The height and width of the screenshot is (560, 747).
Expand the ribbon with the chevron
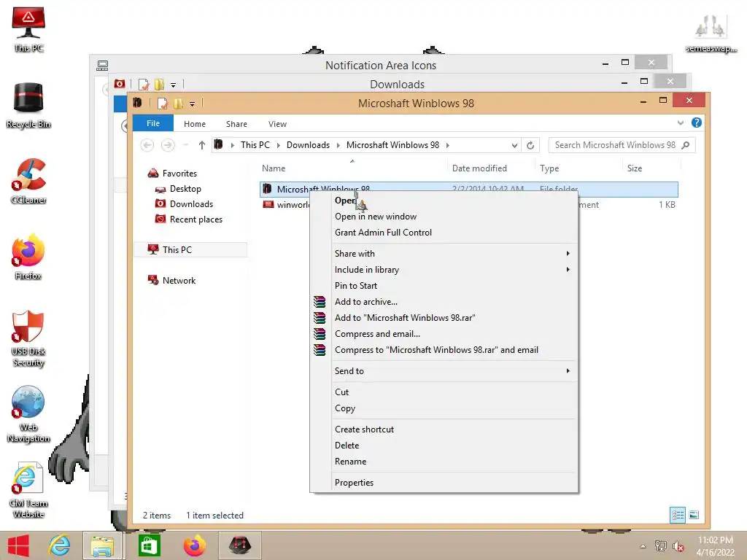click(681, 122)
